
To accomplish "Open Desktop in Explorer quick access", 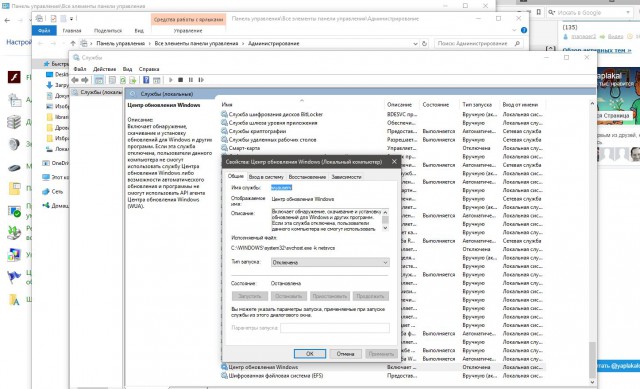I will [x=57, y=74].
